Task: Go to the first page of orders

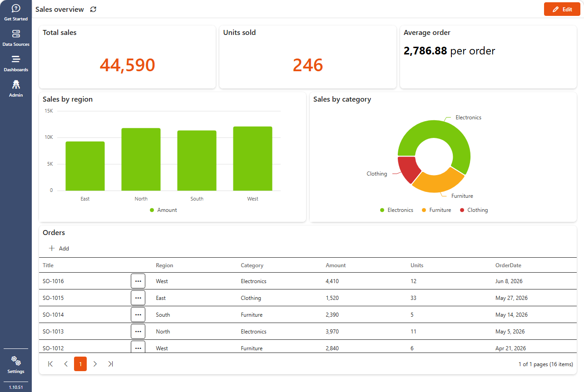Action: (x=50, y=364)
